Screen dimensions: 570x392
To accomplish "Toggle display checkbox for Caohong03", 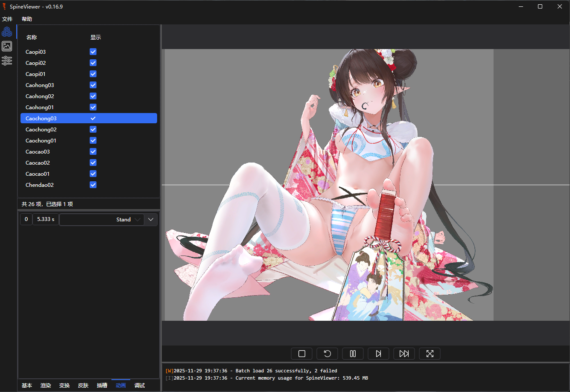I will 93,85.
